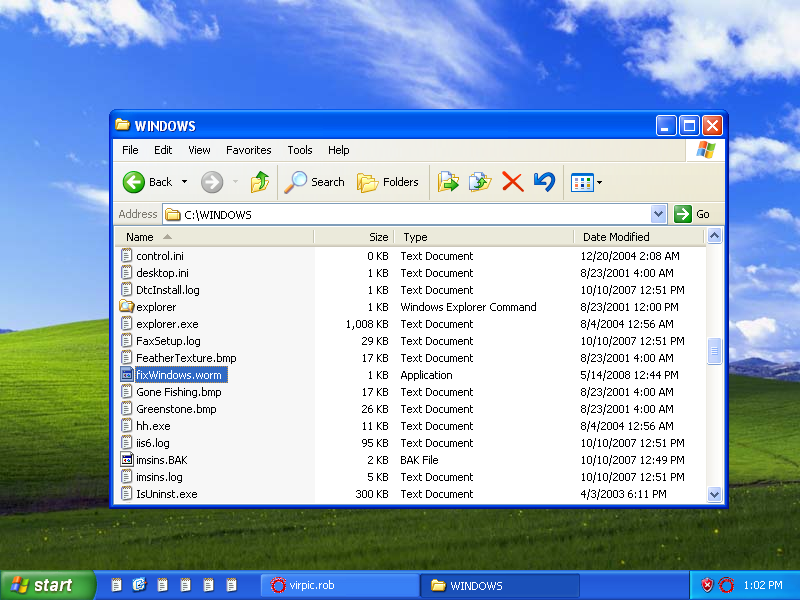Open the File menu
The image size is (800, 600).
tap(130, 150)
